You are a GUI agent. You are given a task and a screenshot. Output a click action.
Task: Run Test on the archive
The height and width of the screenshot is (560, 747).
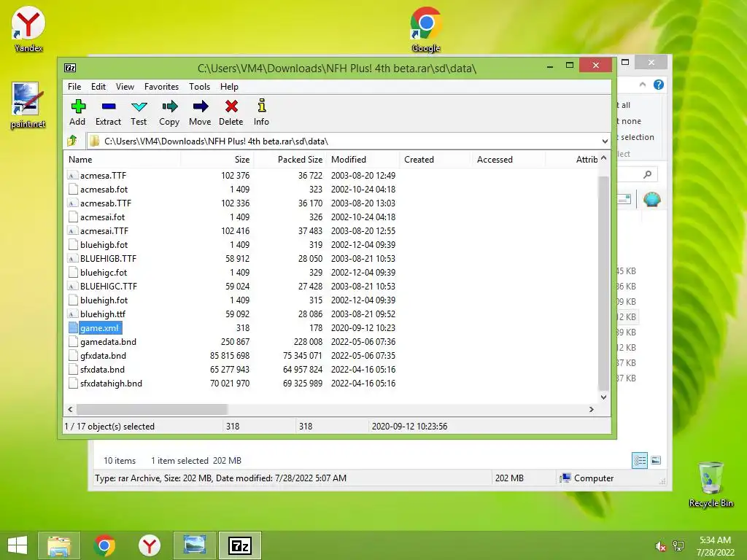point(139,112)
